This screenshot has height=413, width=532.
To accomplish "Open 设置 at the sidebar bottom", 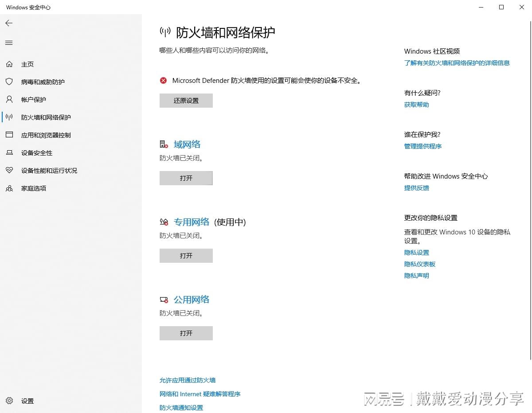I will (27, 401).
